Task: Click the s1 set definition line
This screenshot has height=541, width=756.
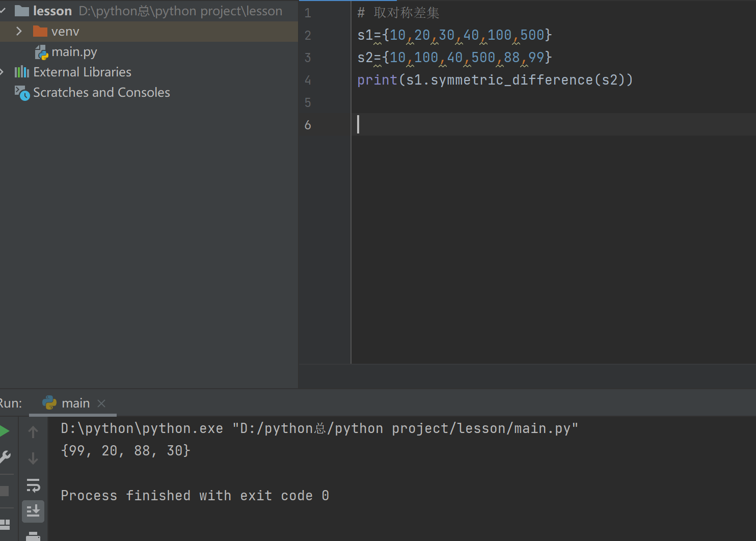Action: (454, 35)
